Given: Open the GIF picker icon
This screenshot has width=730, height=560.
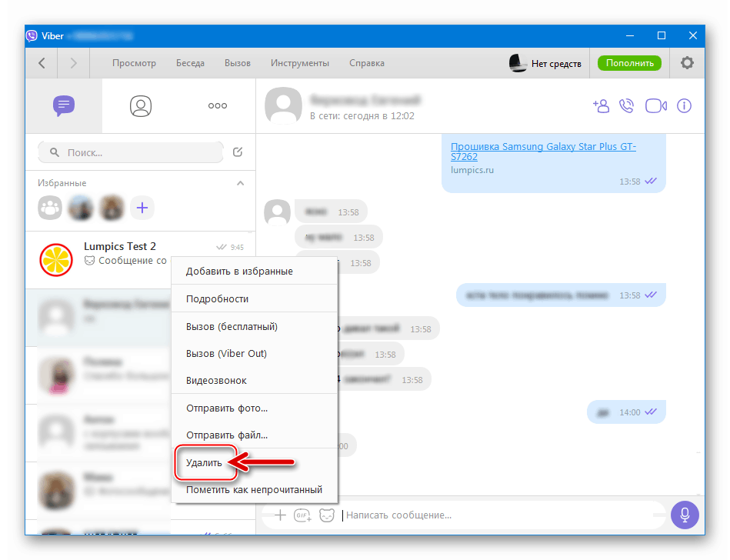Looking at the screenshot, I should [x=303, y=515].
